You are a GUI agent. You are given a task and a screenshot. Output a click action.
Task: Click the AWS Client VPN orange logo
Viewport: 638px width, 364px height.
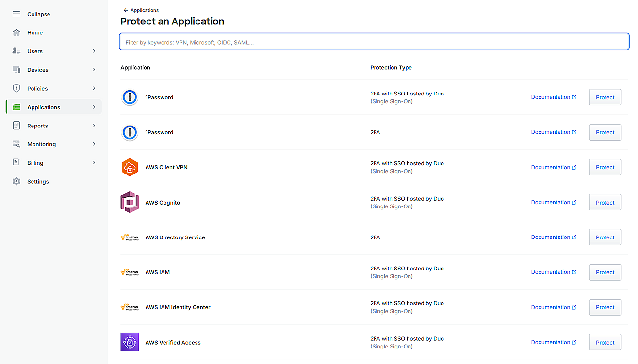130,167
